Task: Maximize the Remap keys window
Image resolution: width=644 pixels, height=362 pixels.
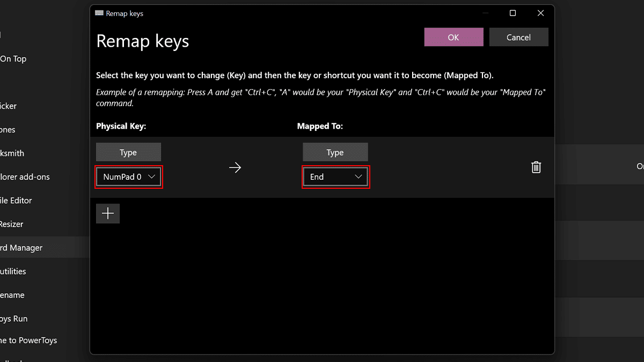Action: point(513,13)
